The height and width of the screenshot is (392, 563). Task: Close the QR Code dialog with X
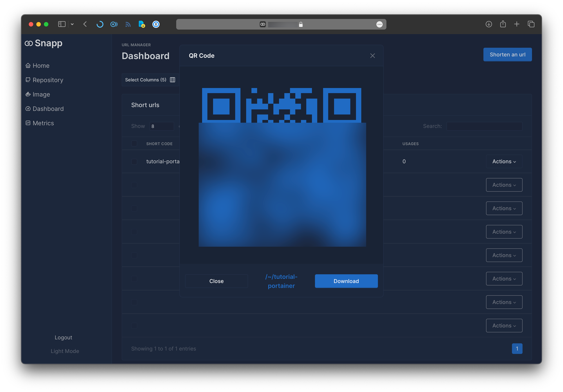pyautogui.click(x=372, y=56)
